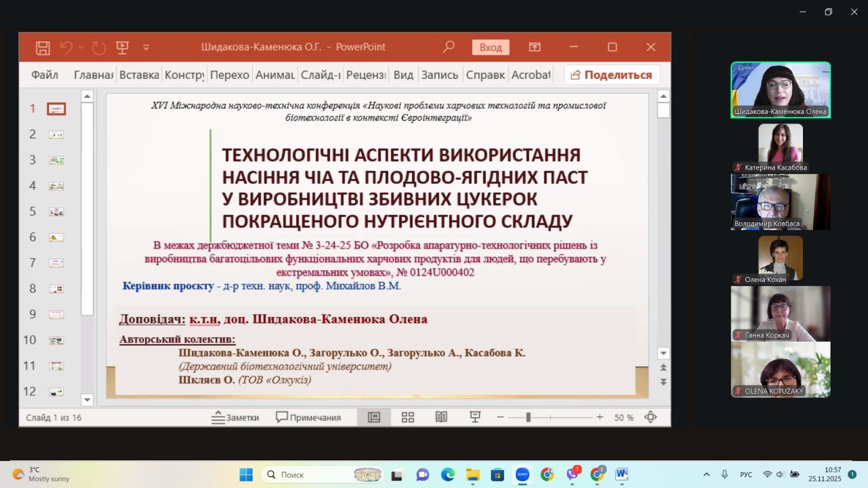868x488 pixels.
Task: Click the Redo icon in quick access toolbar
Action: point(99,48)
